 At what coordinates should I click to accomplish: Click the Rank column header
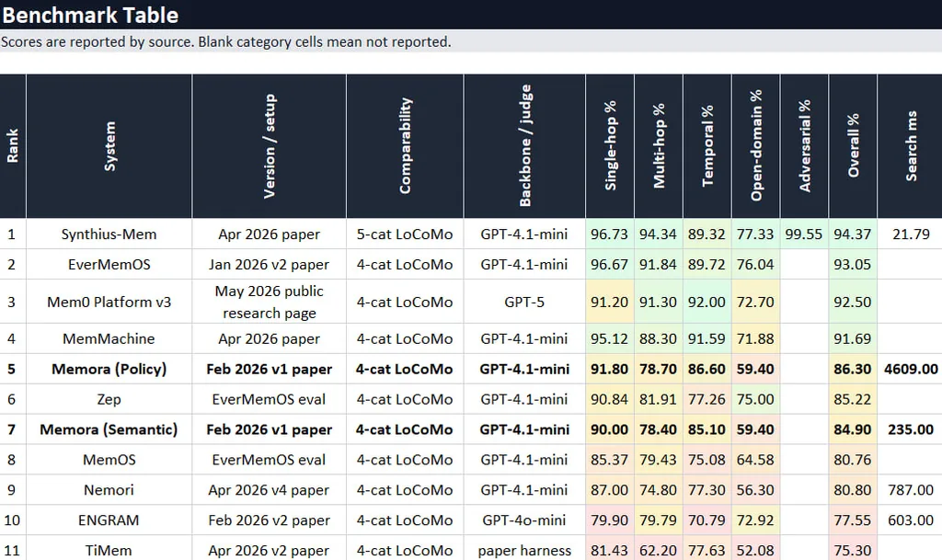(x=13, y=146)
